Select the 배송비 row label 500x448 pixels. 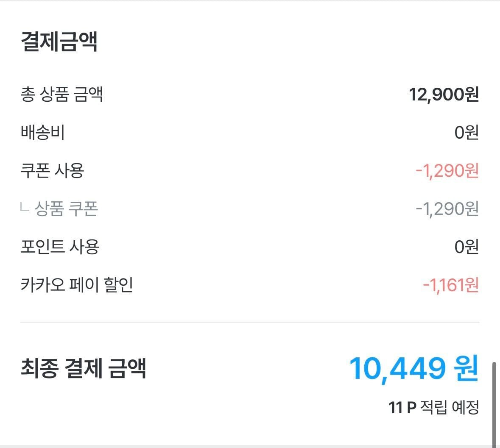[43, 133]
